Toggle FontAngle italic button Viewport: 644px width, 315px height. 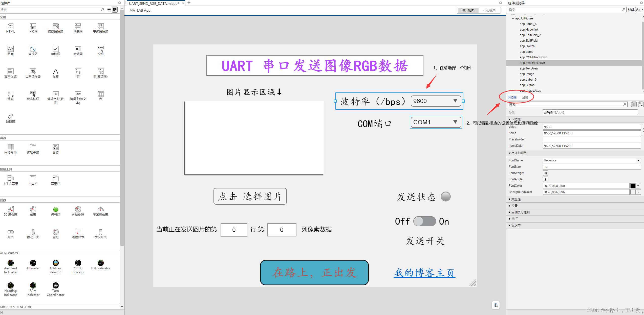[546, 179]
